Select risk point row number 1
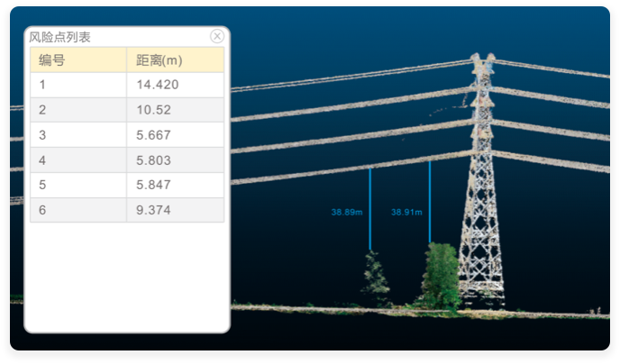Screen dimensions: 620x364 pos(42,85)
